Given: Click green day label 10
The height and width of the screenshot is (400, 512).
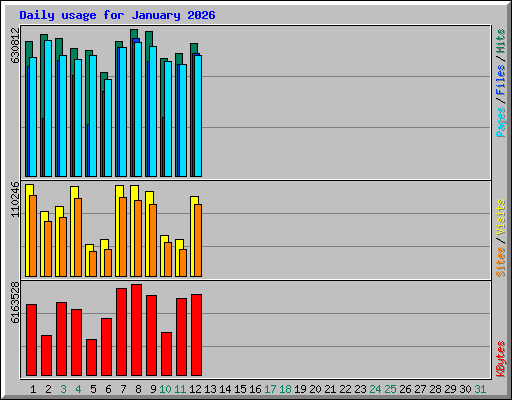Looking at the screenshot, I should (165, 389).
